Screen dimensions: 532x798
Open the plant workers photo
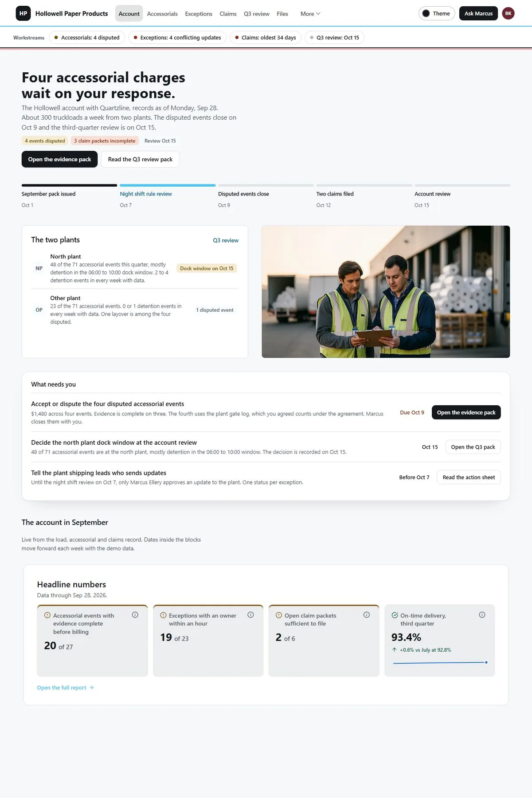pos(386,292)
